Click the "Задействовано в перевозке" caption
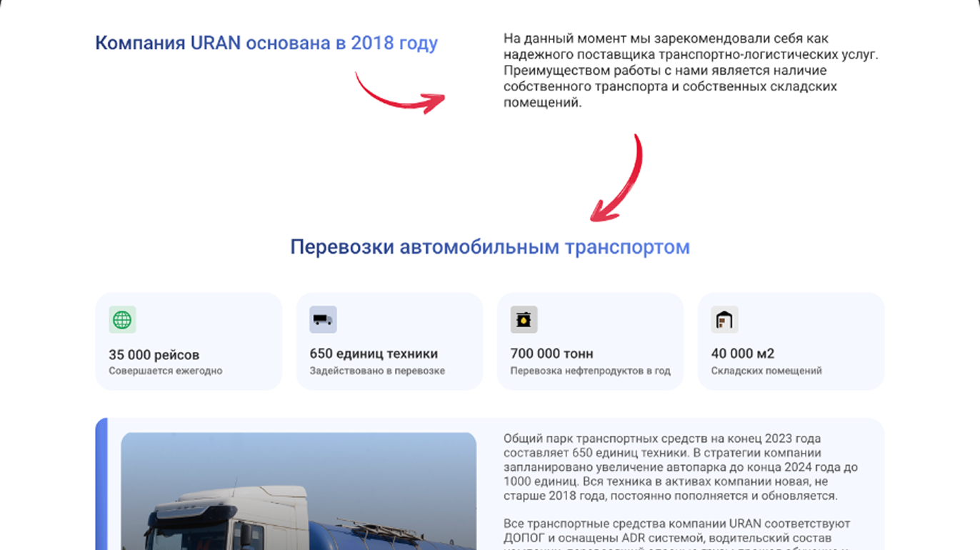 [x=377, y=371]
